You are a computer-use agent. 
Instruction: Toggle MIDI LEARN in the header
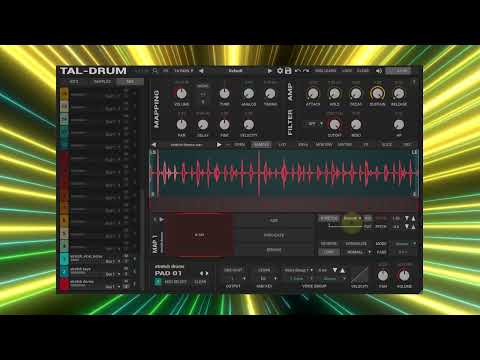point(325,71)
